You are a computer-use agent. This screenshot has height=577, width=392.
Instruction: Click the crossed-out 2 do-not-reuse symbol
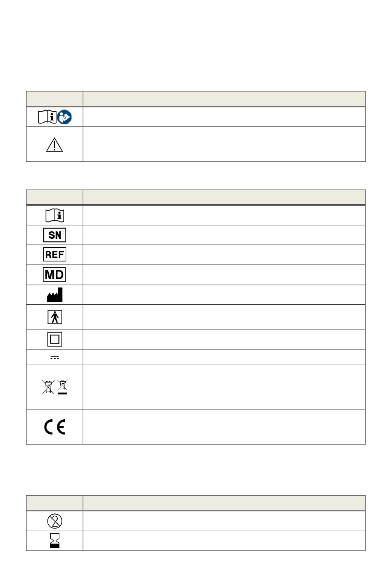click(54, 521)
